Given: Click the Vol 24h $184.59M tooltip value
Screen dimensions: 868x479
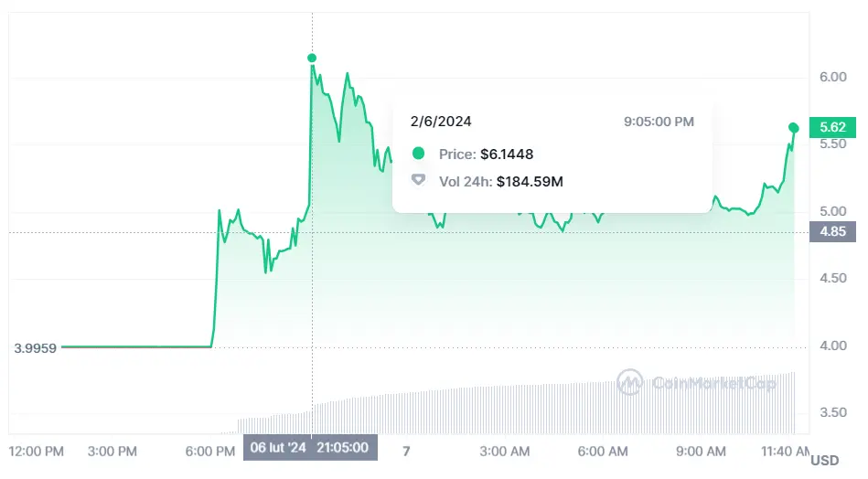Looking at the screenshot, I should 530,181.
